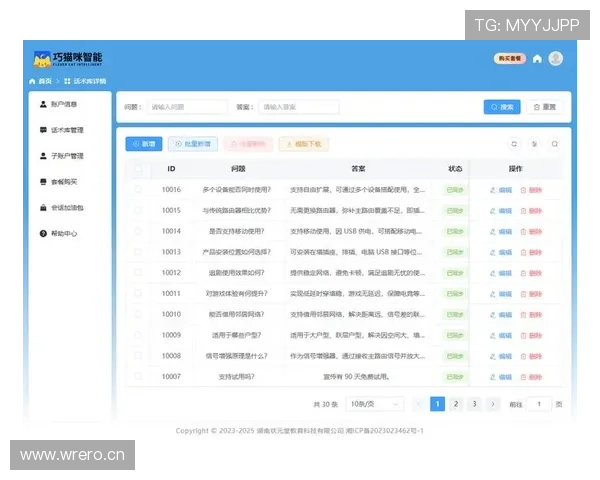Image resolution: width=600 pixels, height=480 pixels.
Task: Edit row 10011
Action: click(501, 294)
